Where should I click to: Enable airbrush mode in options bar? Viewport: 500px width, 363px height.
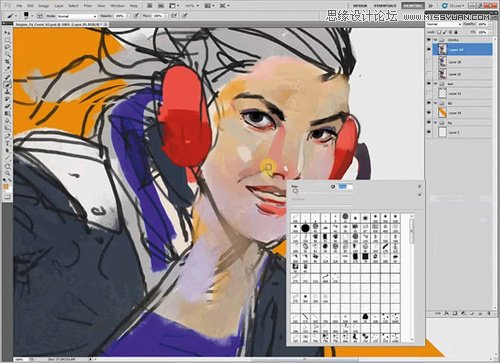(x=174, y=16)
